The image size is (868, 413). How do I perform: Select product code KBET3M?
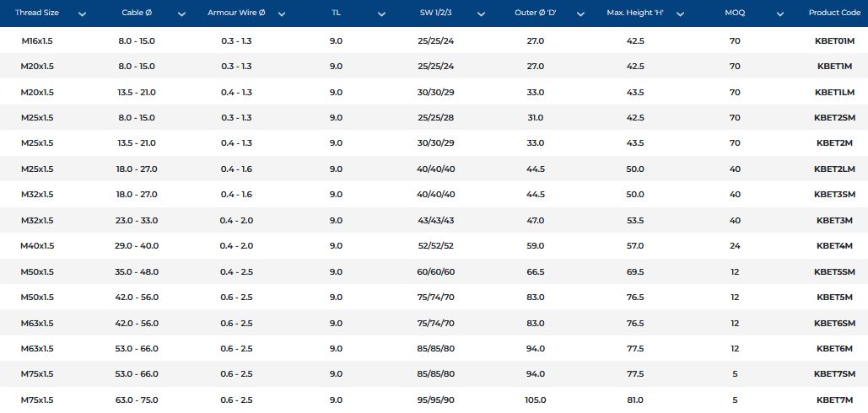tap(834, 221)
